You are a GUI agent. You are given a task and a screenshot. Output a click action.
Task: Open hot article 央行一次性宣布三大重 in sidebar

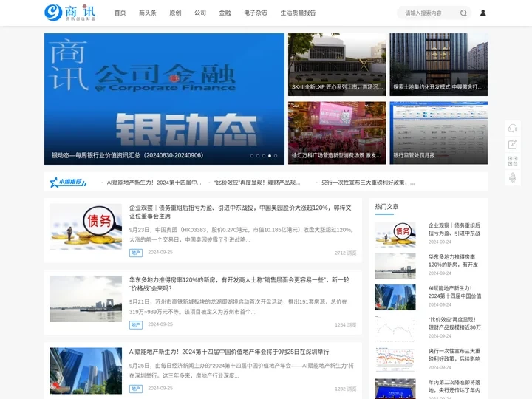coord(454,355)
